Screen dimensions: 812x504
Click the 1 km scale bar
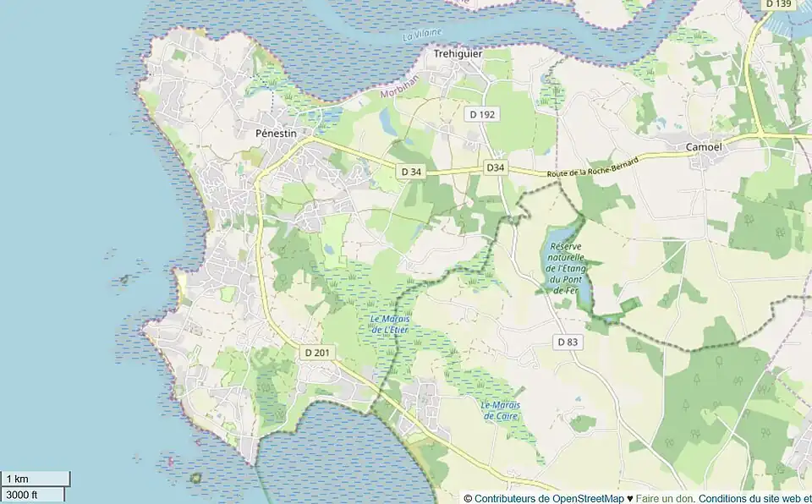click(36, 479)
